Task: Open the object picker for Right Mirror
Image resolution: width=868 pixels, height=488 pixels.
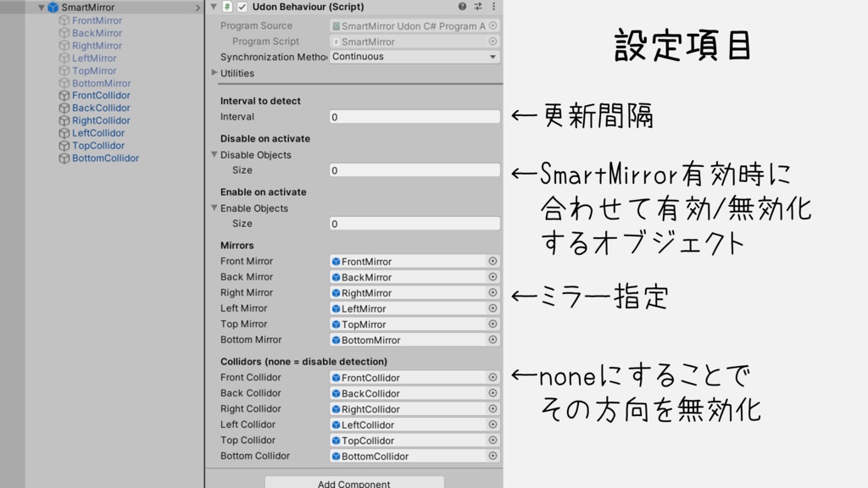Action: pyautogui.click(x=492, y=292)
